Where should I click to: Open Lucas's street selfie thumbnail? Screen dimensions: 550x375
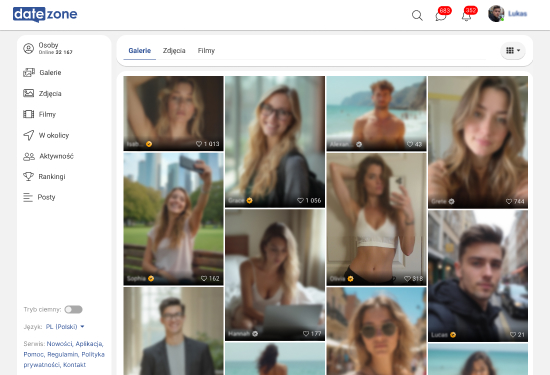tap(478, 276)
